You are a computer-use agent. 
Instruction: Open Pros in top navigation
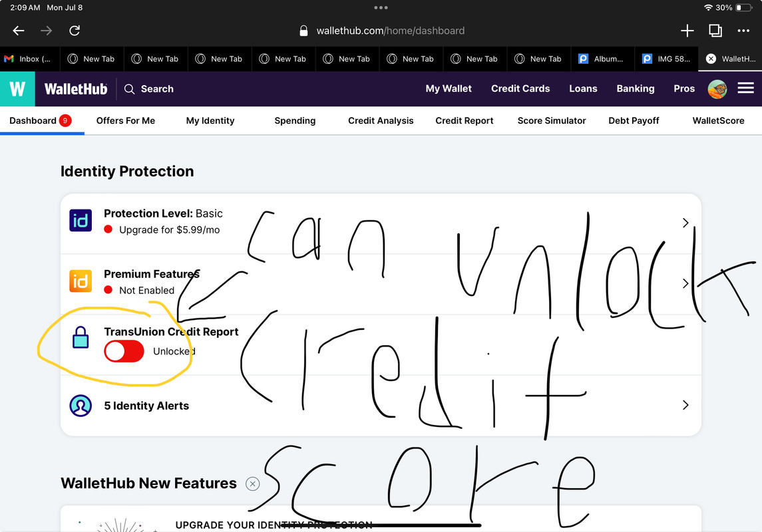[x=683, y=88]
